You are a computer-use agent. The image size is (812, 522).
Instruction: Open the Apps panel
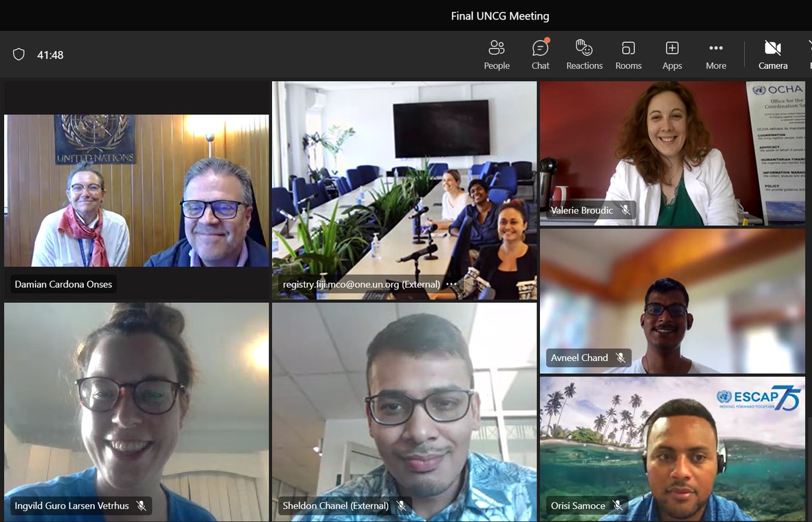pyautogui.click(x=672, y=55)
